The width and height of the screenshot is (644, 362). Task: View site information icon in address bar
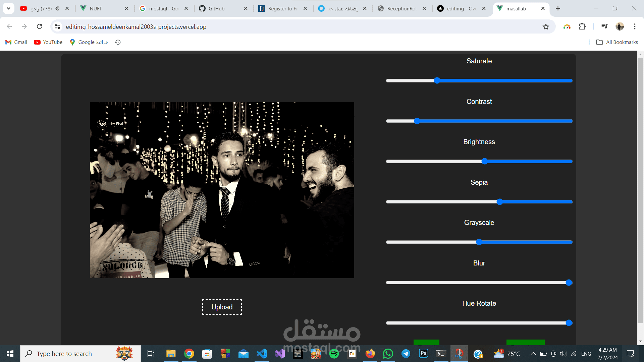coord(58,27)
